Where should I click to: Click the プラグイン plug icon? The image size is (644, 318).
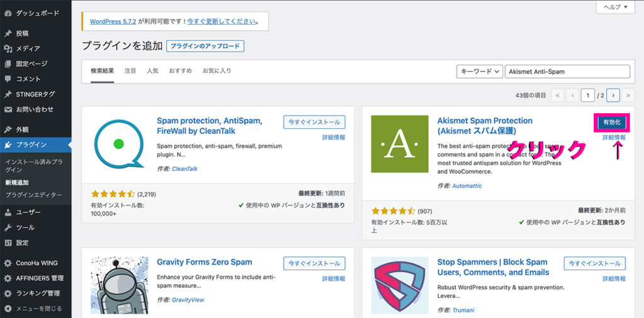coord(8,145)
